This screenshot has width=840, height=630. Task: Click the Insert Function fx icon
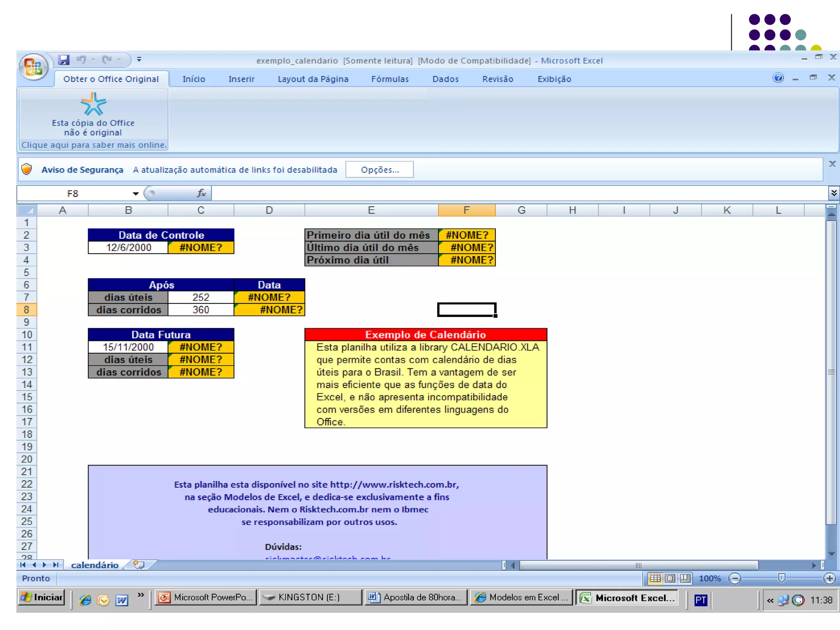[201, 193]
